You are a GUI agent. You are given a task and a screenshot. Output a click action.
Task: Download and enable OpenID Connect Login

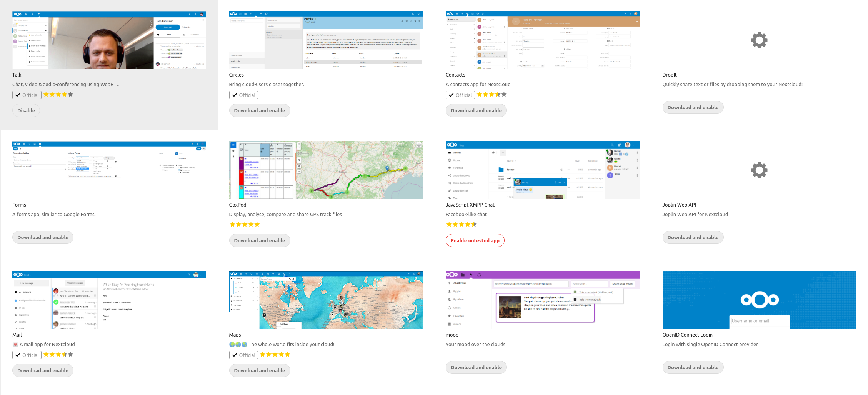point(693,367)
